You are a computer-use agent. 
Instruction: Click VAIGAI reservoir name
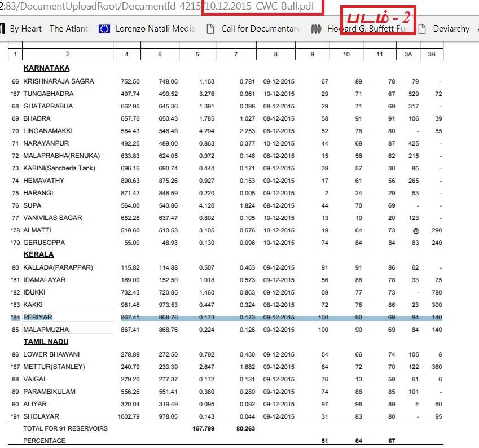(x=34, y=379)
